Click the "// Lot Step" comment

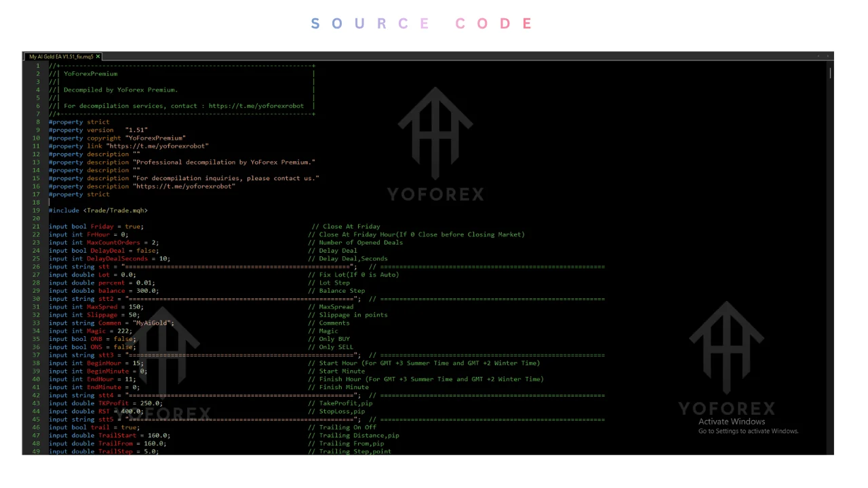tap(329, 283)
